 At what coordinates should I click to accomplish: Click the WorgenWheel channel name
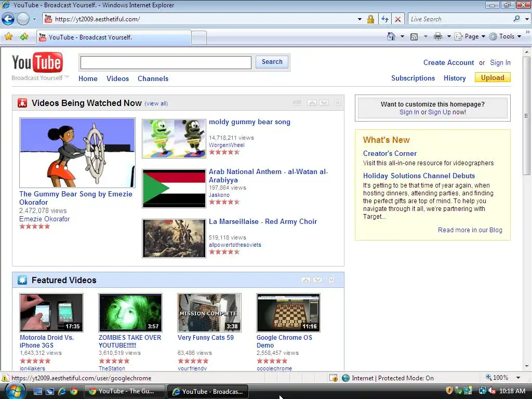[x=227, y=145]
